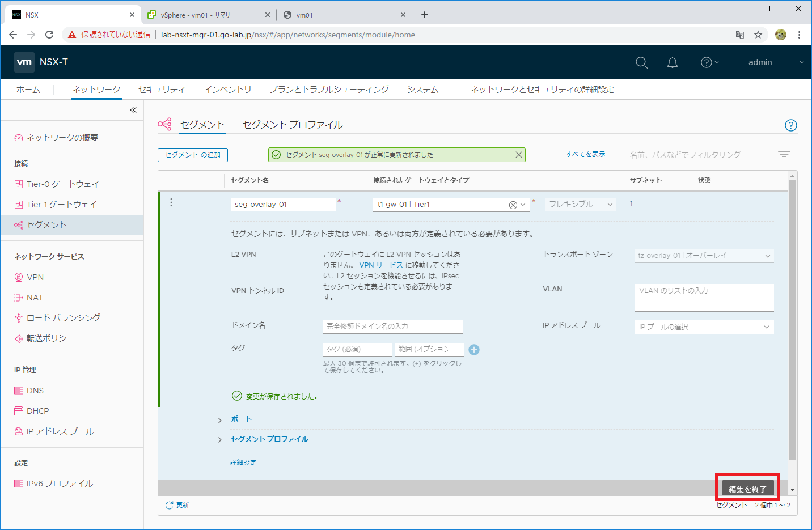Switch to セグメント プロファイル tab
This screenshot has height=530, width=812.
(293, 125)
